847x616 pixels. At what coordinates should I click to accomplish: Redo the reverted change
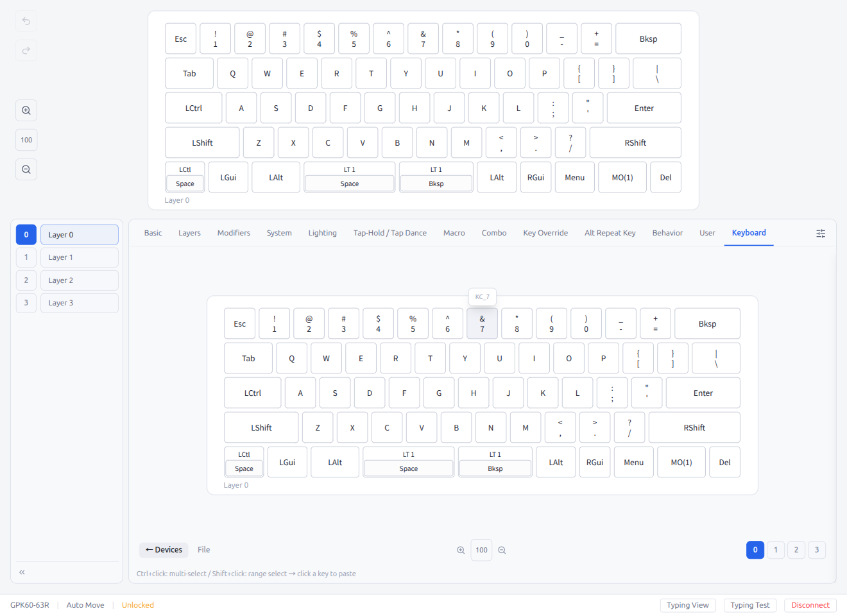tap(26, 50)
